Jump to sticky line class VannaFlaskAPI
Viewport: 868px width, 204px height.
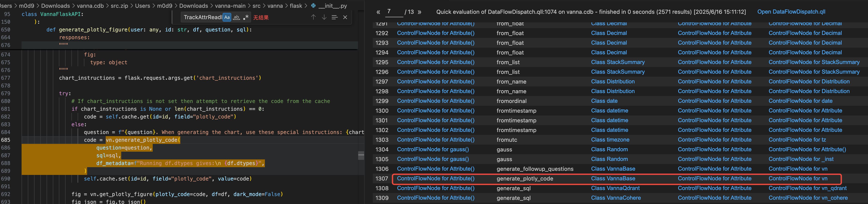pos(52,14)
